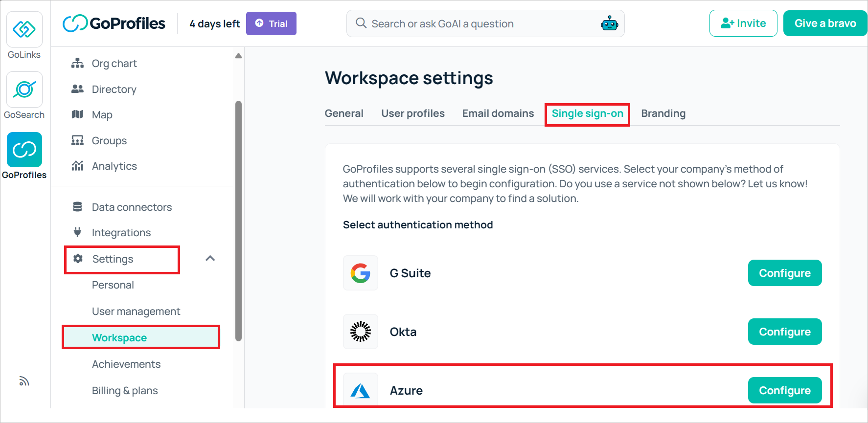
Task: Click the '4 days left' text
Action: [215, 23]
